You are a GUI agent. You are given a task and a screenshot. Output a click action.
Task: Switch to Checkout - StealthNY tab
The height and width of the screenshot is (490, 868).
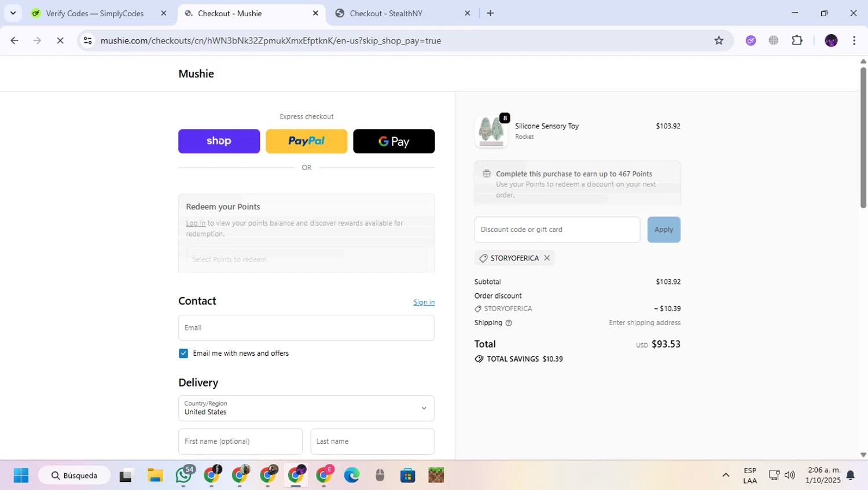coord(386,13)
